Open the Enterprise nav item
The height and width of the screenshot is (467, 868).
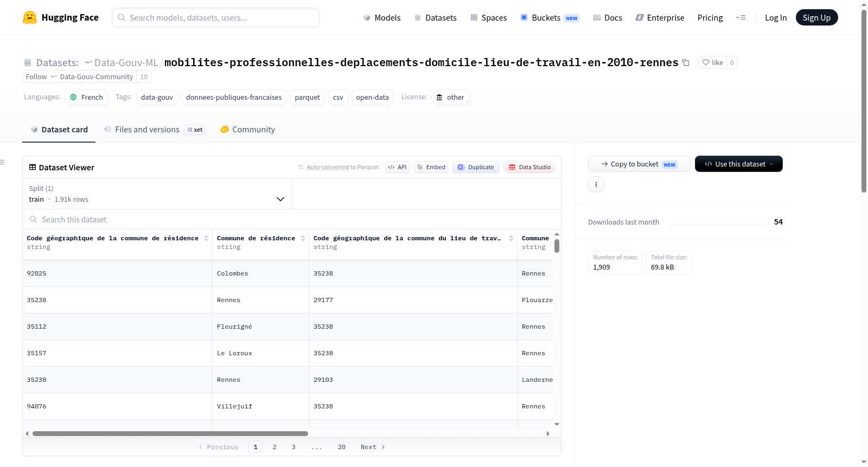pos(660,17)
